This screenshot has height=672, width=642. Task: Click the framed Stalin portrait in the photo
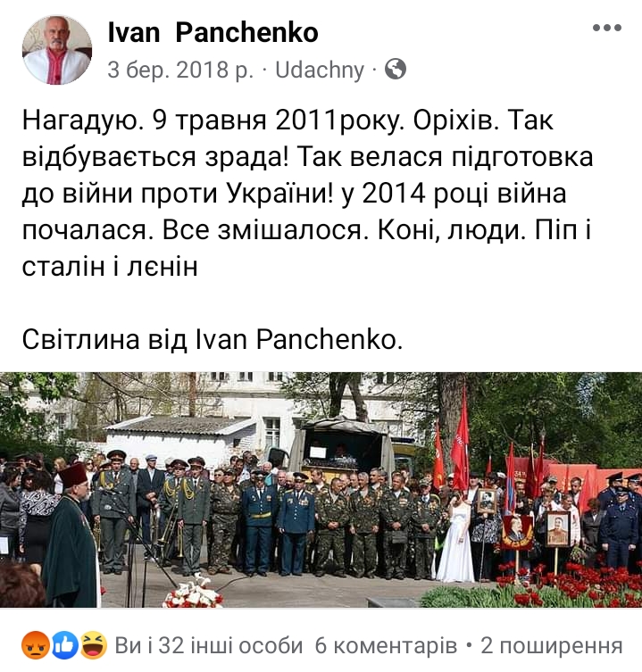click(557, 529)
